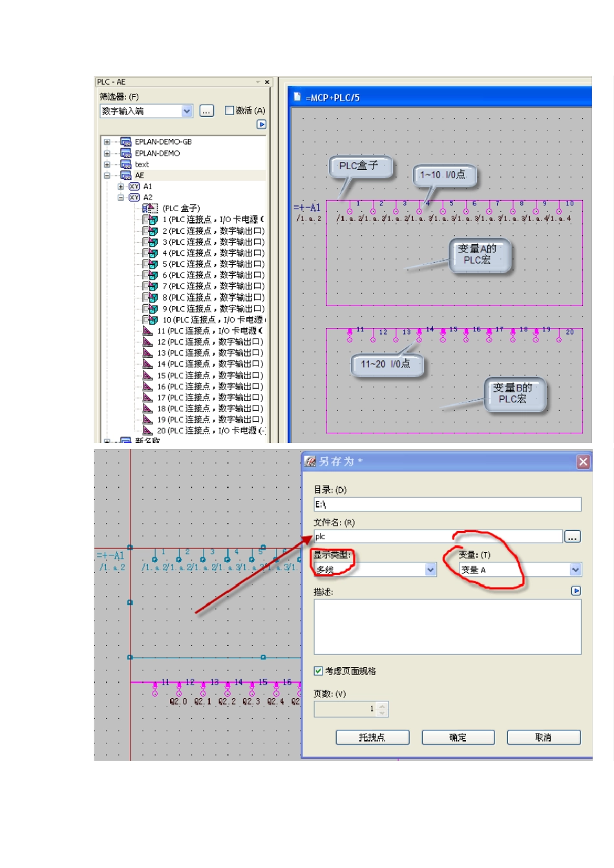Image resolution: width=614 pixels, height=868 pixels.
Task: Click the =+-A1 device tag in upper schematic
Action: pos(307,207)
